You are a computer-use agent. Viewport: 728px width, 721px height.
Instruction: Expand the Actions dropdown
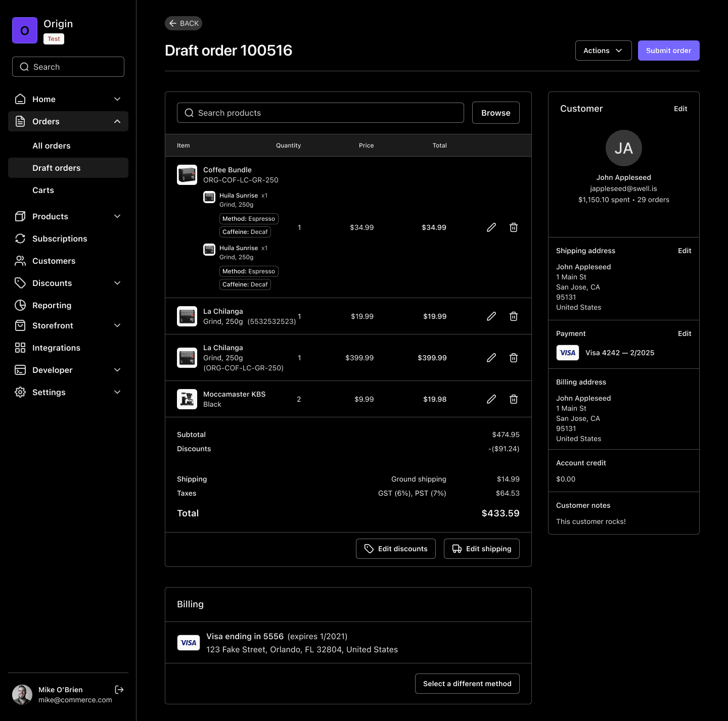603,51
